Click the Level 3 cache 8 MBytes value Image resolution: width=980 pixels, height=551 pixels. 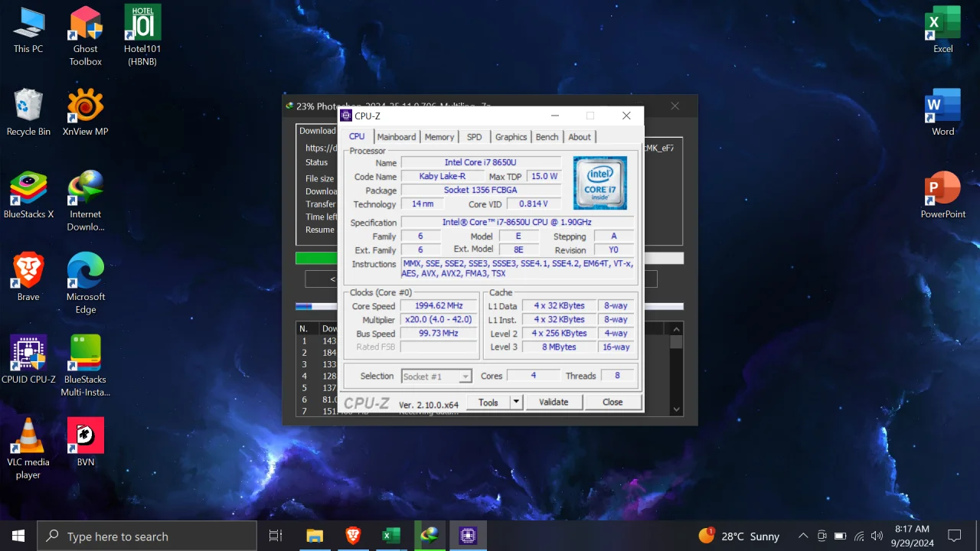(x=559, y=347)
